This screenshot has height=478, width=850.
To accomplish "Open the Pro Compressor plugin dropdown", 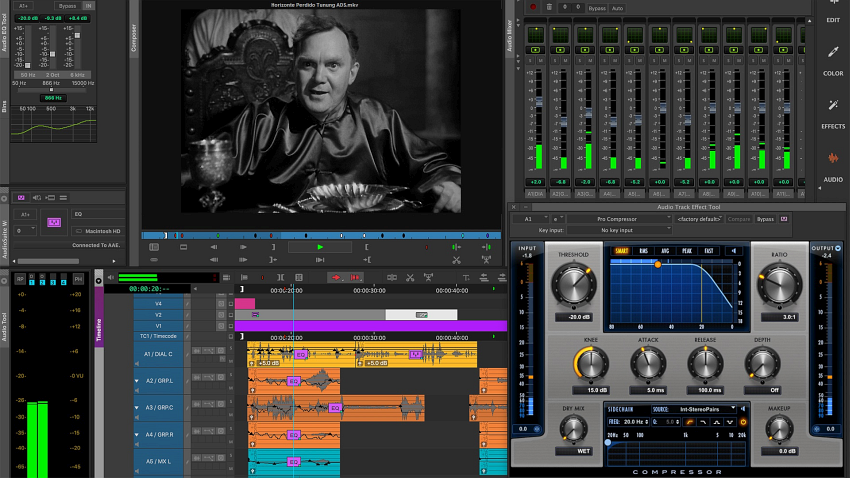I will coord(619,219).
